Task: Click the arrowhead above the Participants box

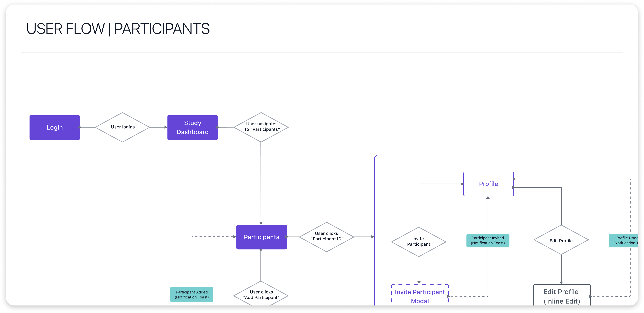Action: point(261,223)
